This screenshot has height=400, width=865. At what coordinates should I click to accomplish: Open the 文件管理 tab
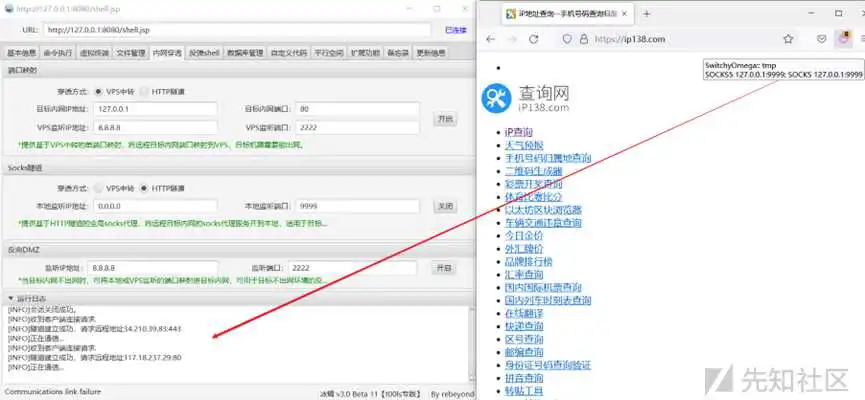point(130,52)
